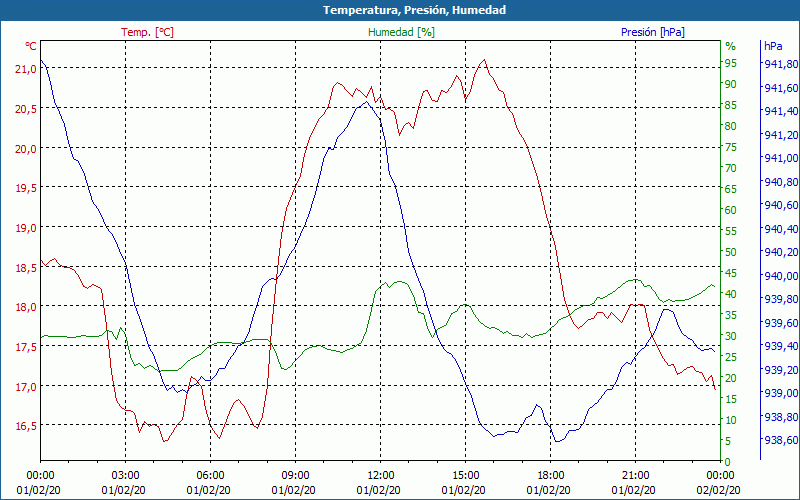
Task: Click the 18,0 temperature axis value
Action: [x=26, y=307]
